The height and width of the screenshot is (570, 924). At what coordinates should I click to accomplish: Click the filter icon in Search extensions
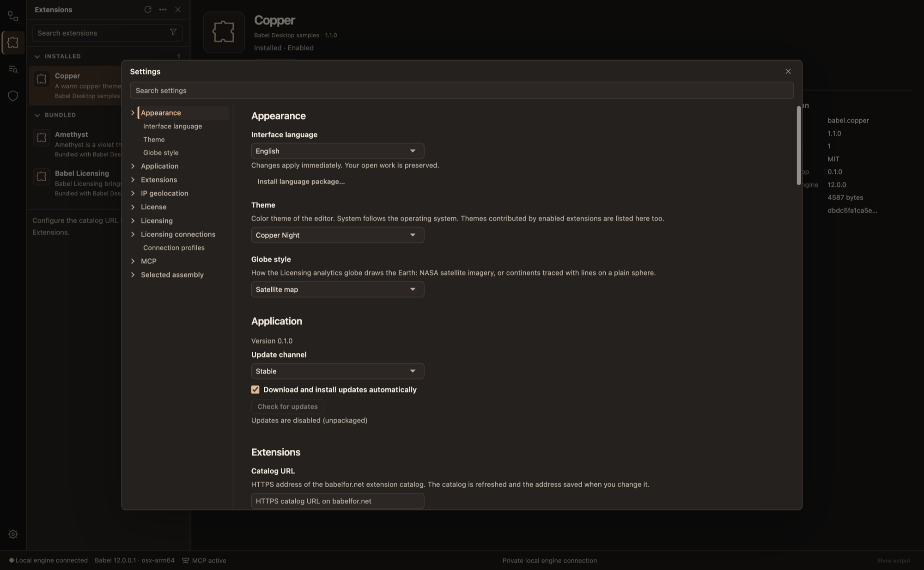[173, 32]
